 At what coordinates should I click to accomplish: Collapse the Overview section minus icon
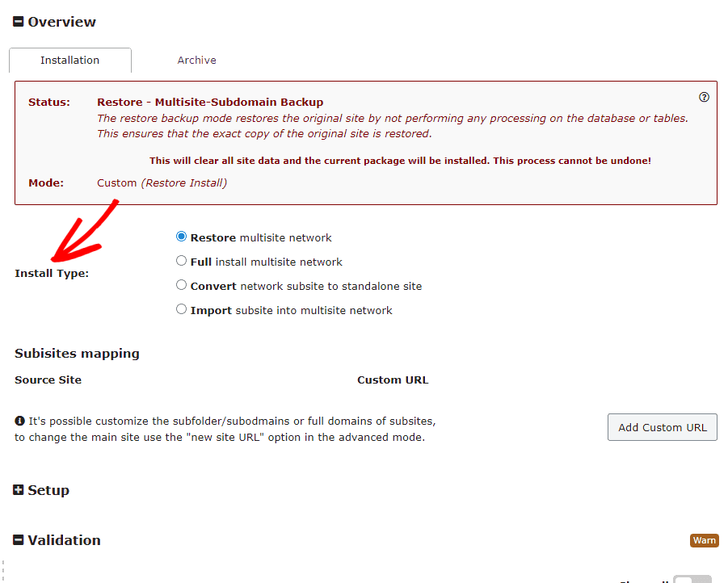tap(19, 22)
